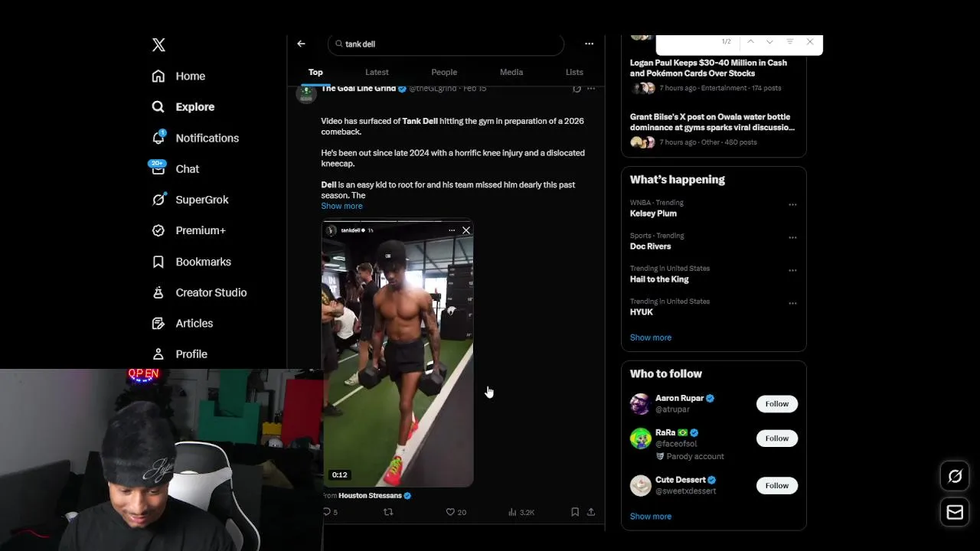The image size is (980, 551).
Task: Open search options three-dot menu
Action: pyautogui.click(x=589, y=44)
